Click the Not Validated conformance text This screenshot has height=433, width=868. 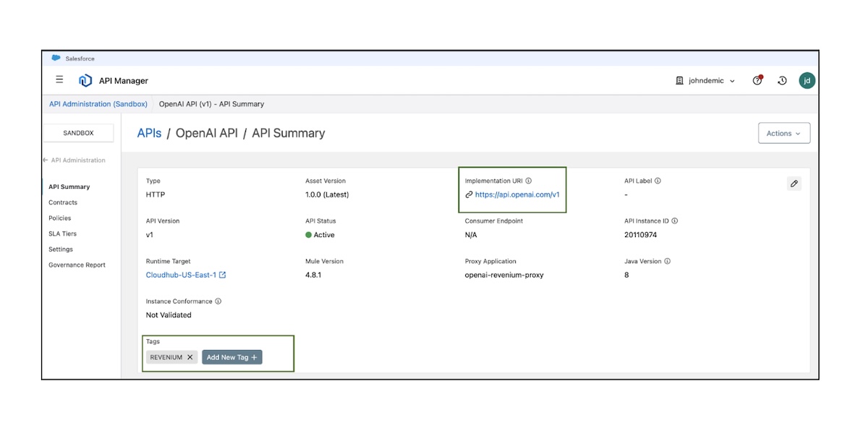[x=169, y=315]
